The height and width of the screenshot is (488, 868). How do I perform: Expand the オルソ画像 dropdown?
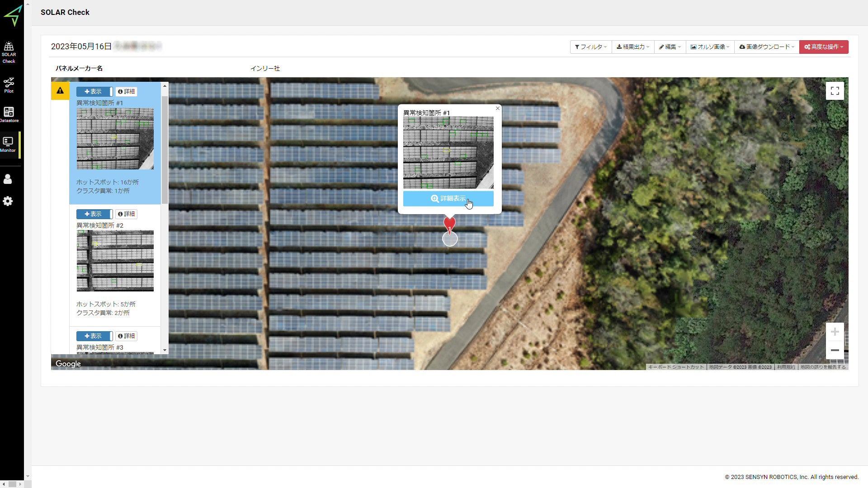(x=709, y=47)
